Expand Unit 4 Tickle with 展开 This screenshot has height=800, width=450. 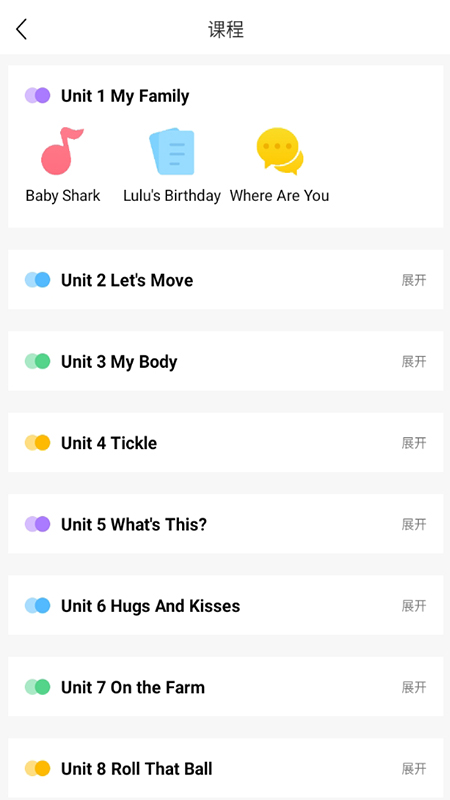pyautogui.click(x=414, y=443)
